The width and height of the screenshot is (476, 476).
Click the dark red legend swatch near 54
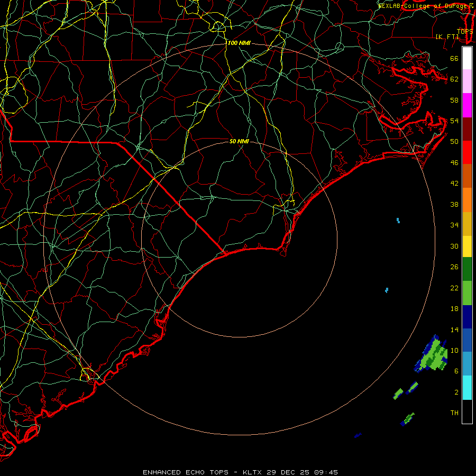tap(467, 129)
